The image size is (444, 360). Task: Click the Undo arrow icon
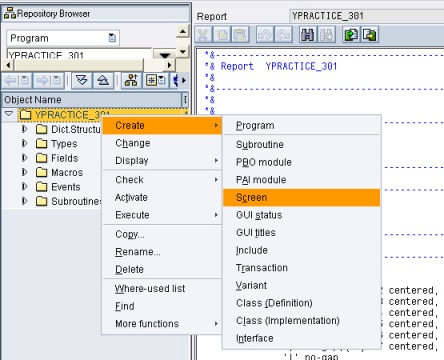pos(265,35)
